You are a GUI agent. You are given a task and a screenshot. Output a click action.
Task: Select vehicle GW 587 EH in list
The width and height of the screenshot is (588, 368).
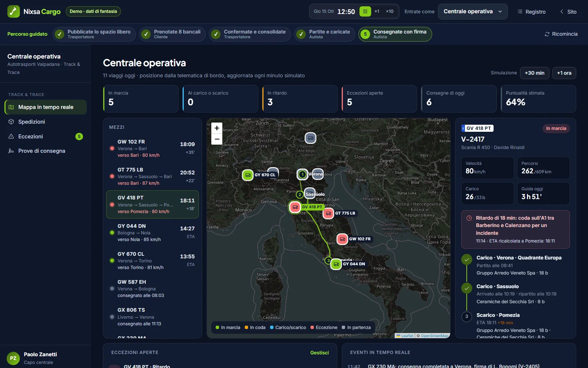153,289
